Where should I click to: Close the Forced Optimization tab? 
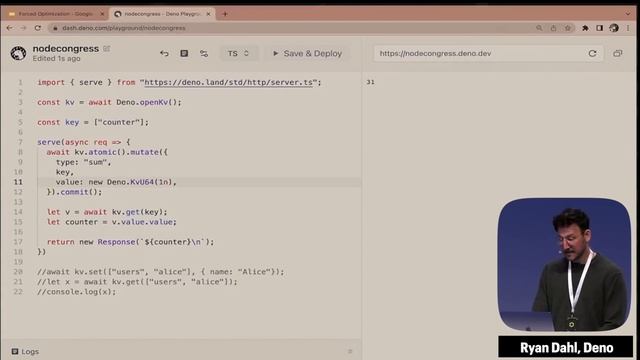(x=102, y=14)
